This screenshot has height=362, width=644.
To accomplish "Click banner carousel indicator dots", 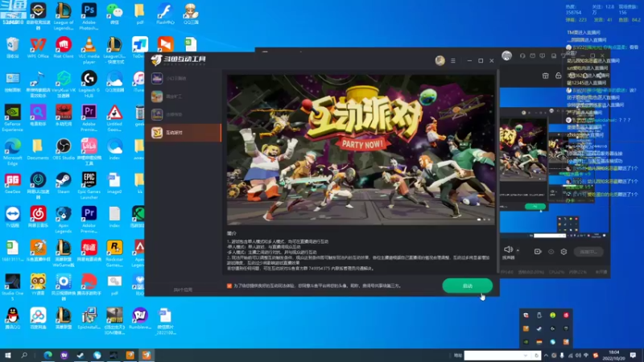I will 484,220.
